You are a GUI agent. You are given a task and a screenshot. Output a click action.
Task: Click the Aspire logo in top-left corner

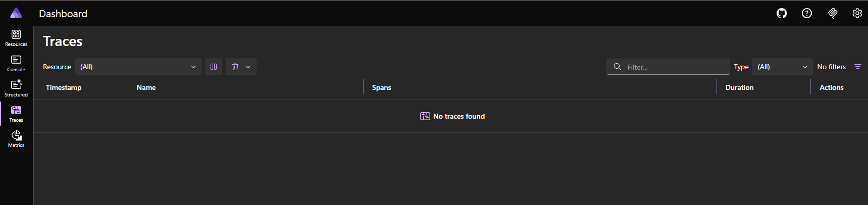(x=16, y=13)
